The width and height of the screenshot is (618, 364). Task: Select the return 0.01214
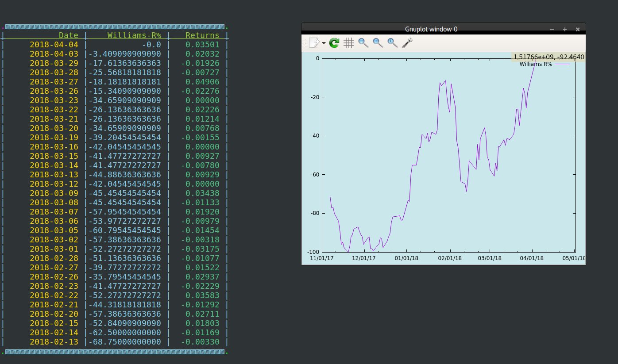click(202, 119)
